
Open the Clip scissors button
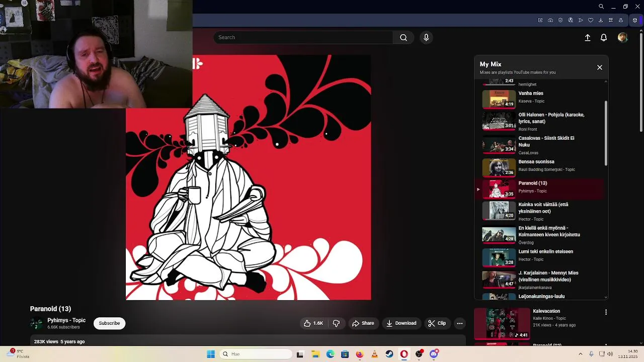[437, 323]
